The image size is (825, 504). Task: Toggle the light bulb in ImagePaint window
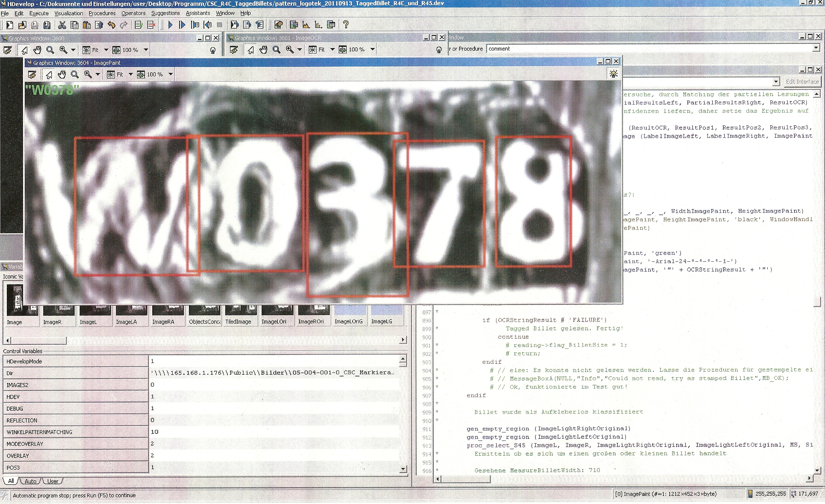tap(613, 74)
